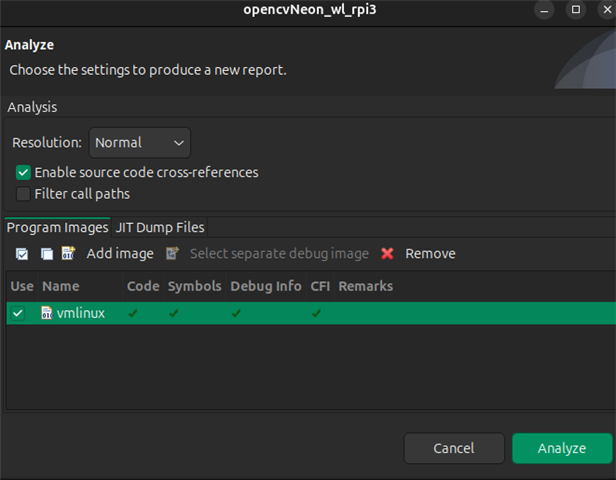Sort the table by Name column header
616x480 pixels.
point(60,286)
